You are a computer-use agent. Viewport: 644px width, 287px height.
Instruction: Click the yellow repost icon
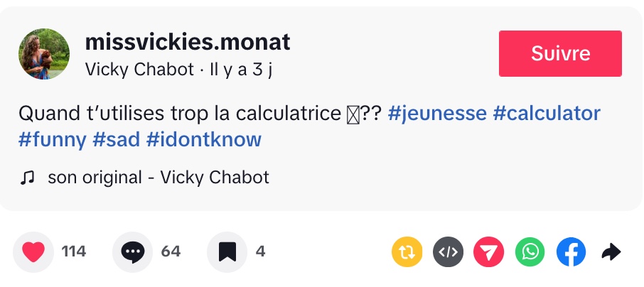tap(407, 251)
